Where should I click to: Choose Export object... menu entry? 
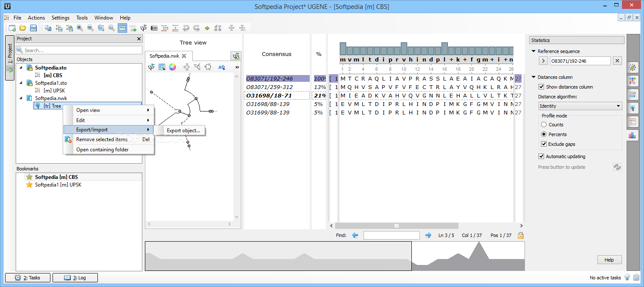tap(183, 131)
